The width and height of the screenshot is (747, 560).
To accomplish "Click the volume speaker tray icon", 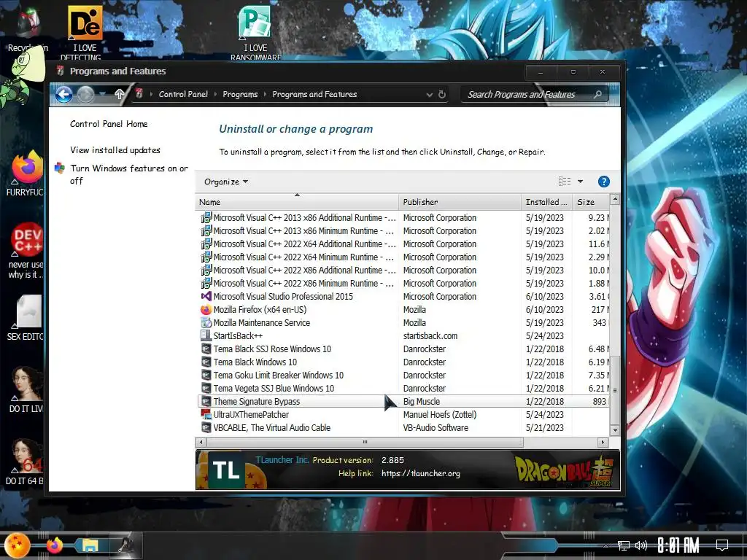I will coord(641,545).
